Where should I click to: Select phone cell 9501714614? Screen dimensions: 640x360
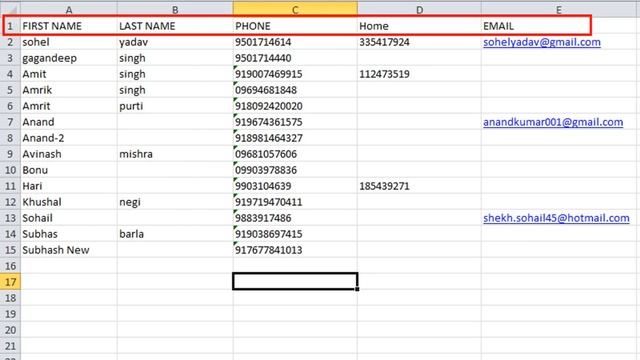(x=295, y=42)
